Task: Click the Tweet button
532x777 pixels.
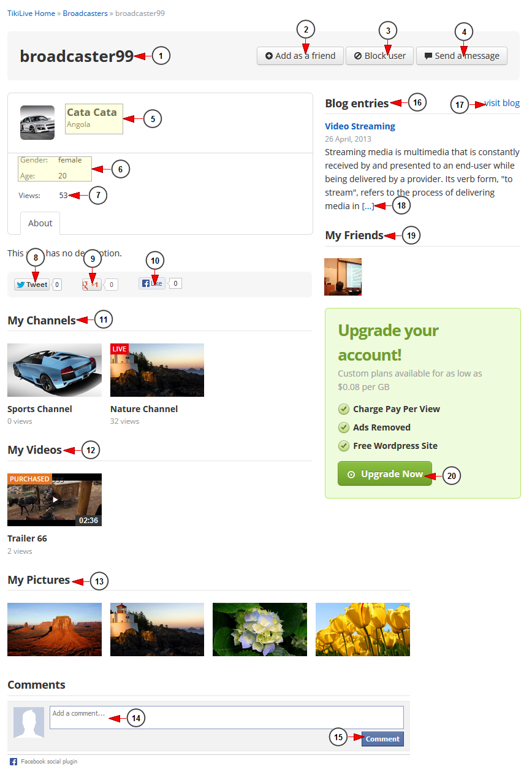Action: coord(32,285)
